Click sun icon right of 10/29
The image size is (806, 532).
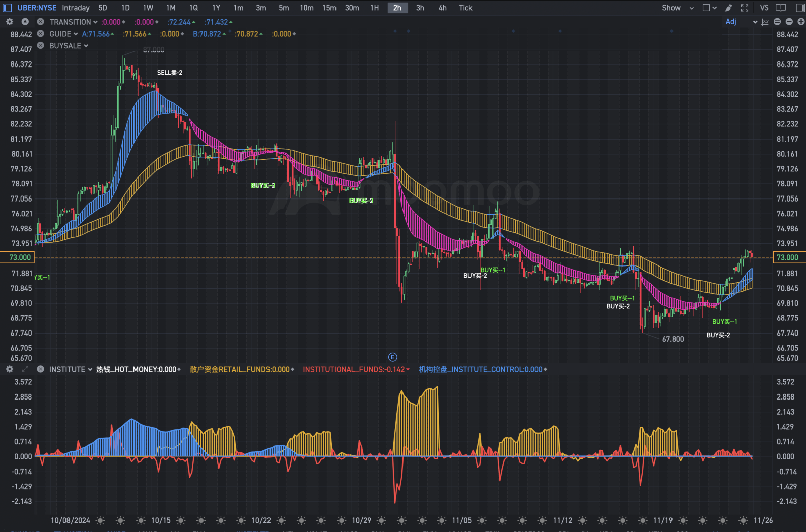(x=381, y=520)
